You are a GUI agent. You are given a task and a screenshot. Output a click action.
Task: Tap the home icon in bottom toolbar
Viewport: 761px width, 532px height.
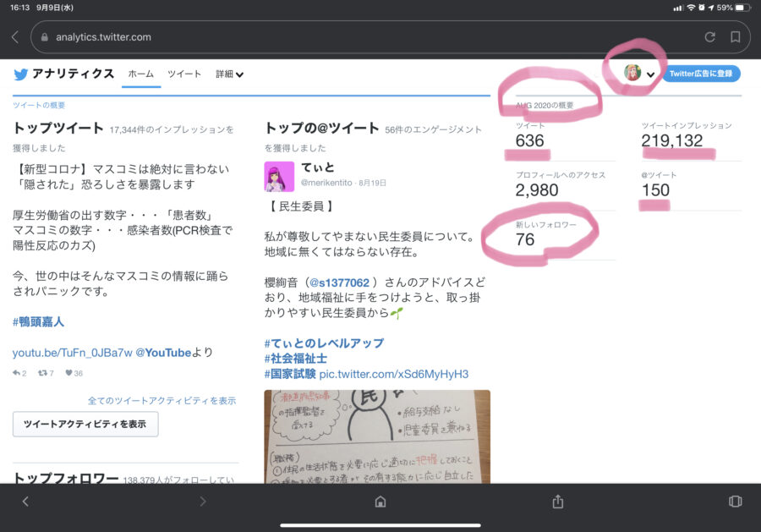380,502
